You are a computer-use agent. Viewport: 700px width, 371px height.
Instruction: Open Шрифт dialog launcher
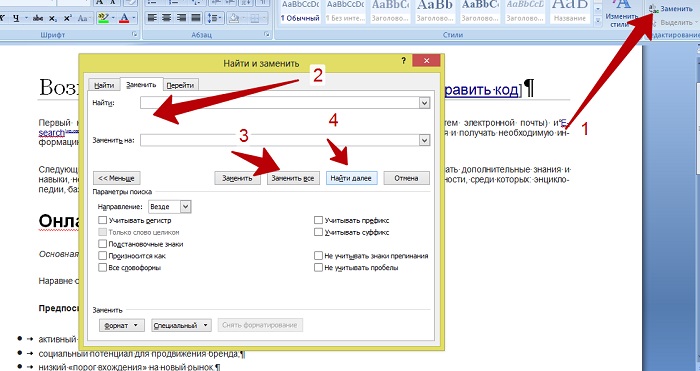[x=135, y=34]
